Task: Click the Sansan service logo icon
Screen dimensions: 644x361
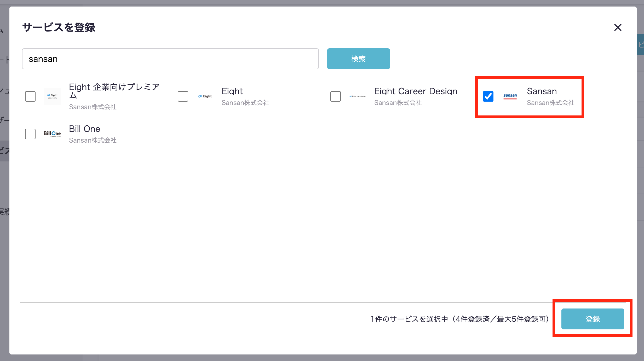Action: [x=510, y=96]
